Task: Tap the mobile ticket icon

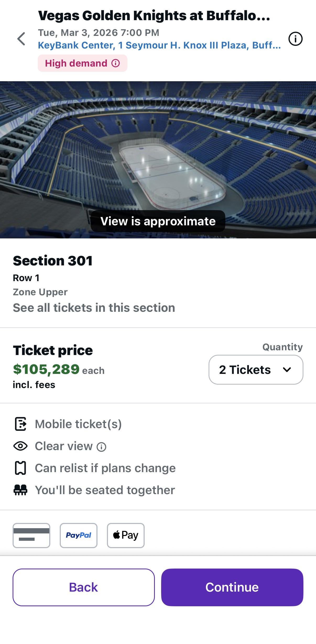Action: (x=20, y=424)
